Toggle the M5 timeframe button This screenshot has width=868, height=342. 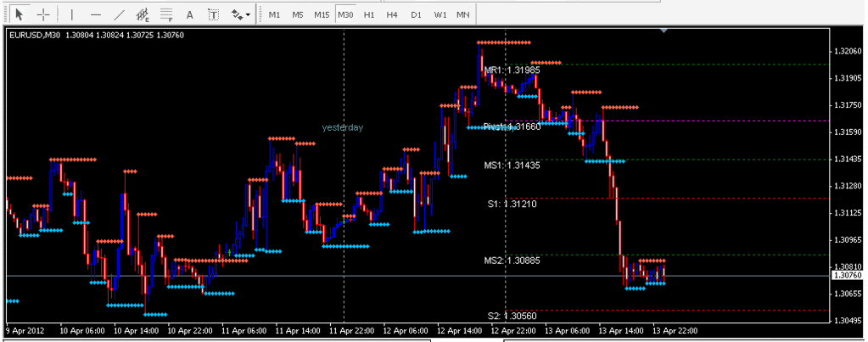[x=298, y=14]
